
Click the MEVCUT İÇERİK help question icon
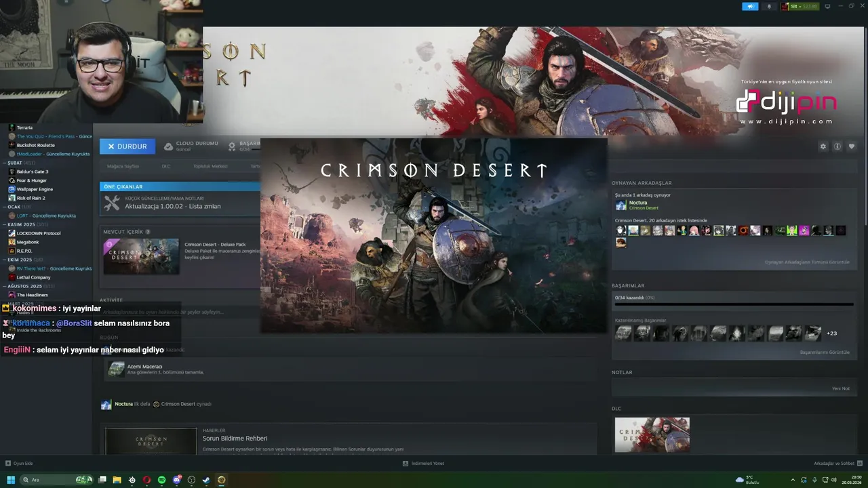(x=148, y=232)
